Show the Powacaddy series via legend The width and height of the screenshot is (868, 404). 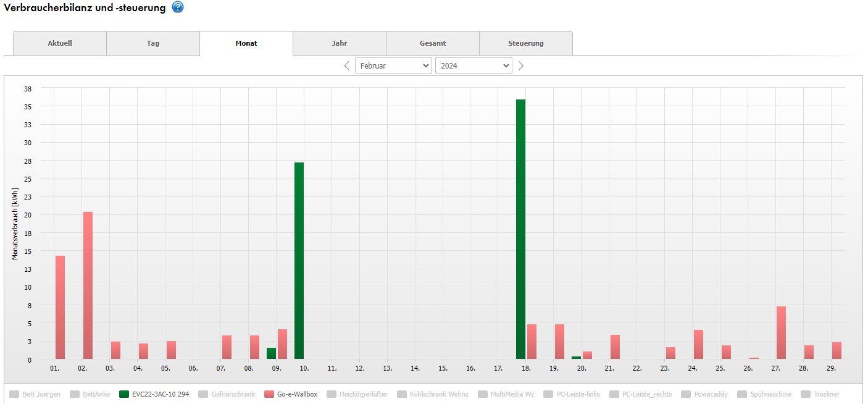(704, 394)
